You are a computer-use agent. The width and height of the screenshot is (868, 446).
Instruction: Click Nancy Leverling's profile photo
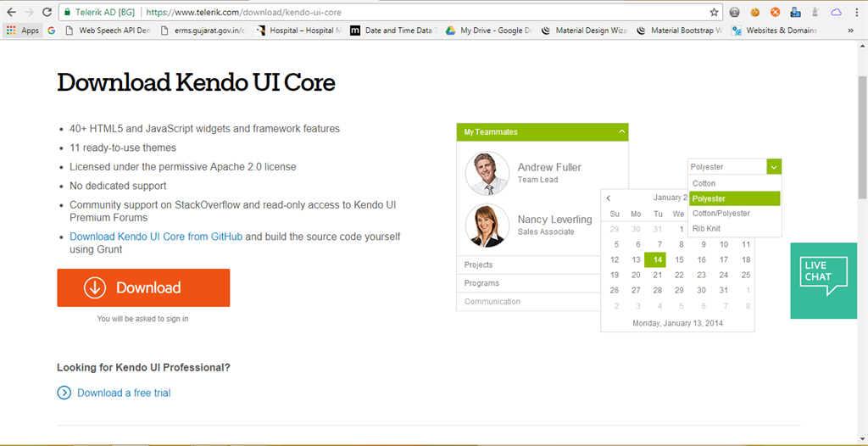(487, 226)
